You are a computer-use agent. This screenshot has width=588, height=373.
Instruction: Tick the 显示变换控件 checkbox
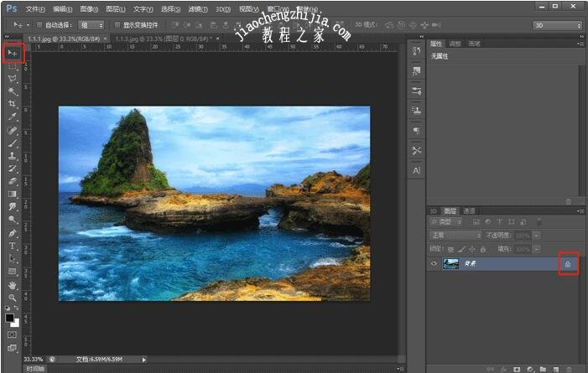tap(117, 25)
